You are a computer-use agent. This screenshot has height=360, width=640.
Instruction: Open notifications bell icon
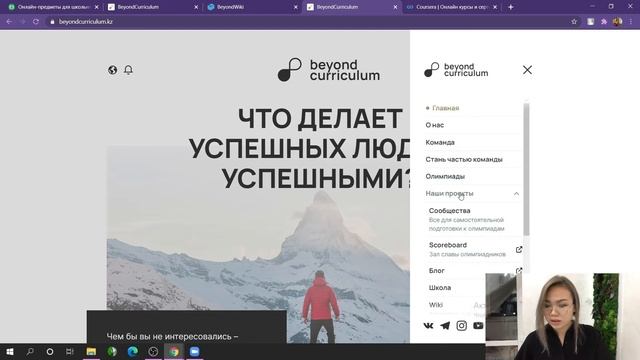(x=128, y=70)
